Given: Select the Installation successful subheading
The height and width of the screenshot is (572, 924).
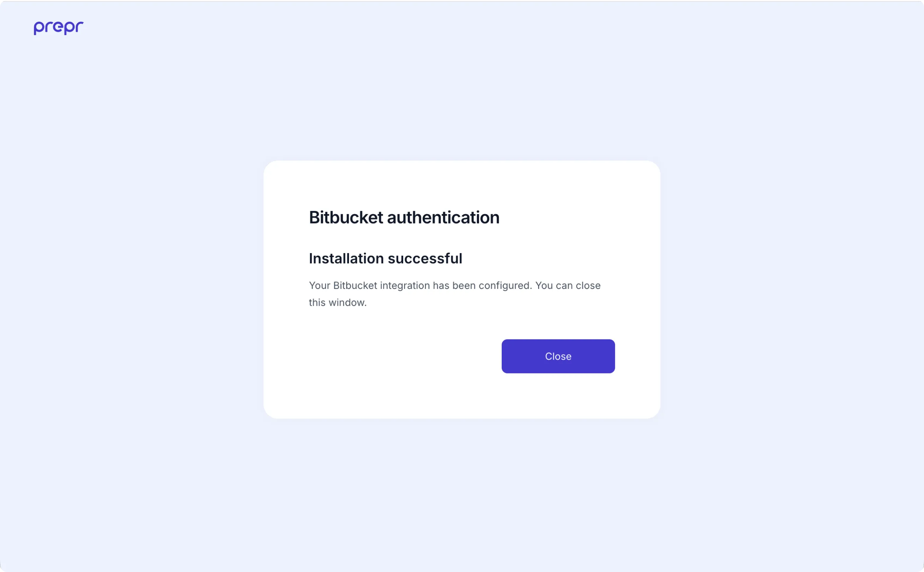Looking at the screenshot, I should [385, 259].
